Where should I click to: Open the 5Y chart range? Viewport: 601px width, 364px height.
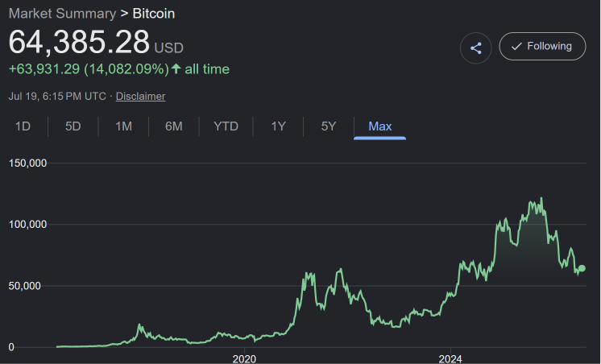[329, 126]
